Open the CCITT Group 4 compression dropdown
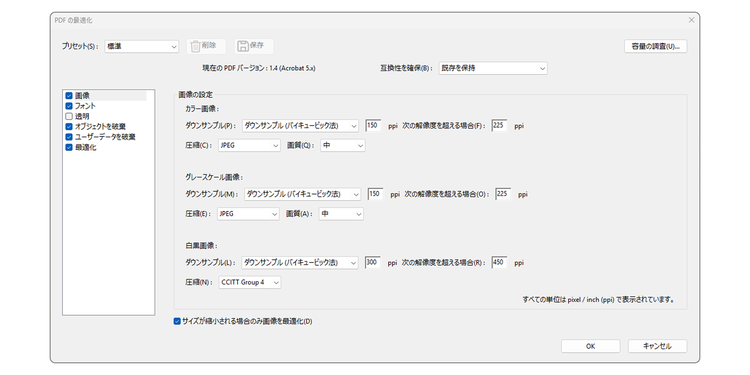750x375 pixels. [x=250, y=282]
